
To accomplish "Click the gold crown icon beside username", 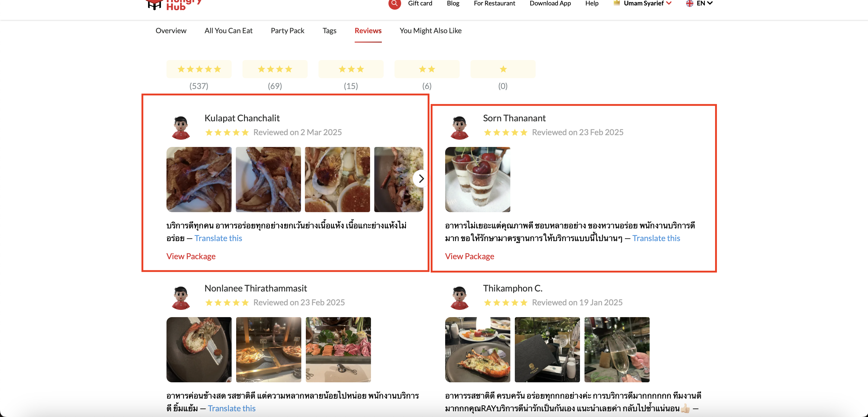I will (617, 3).
